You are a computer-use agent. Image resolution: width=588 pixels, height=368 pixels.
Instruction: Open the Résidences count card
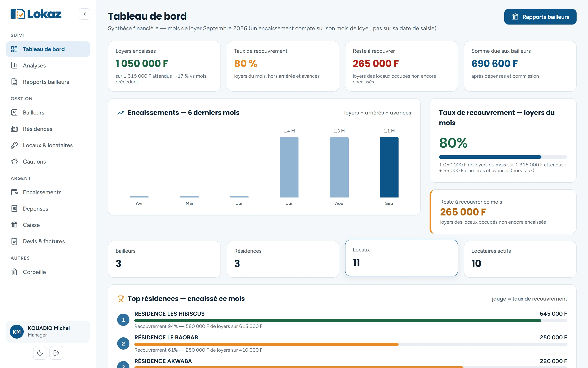pos(283,259)
